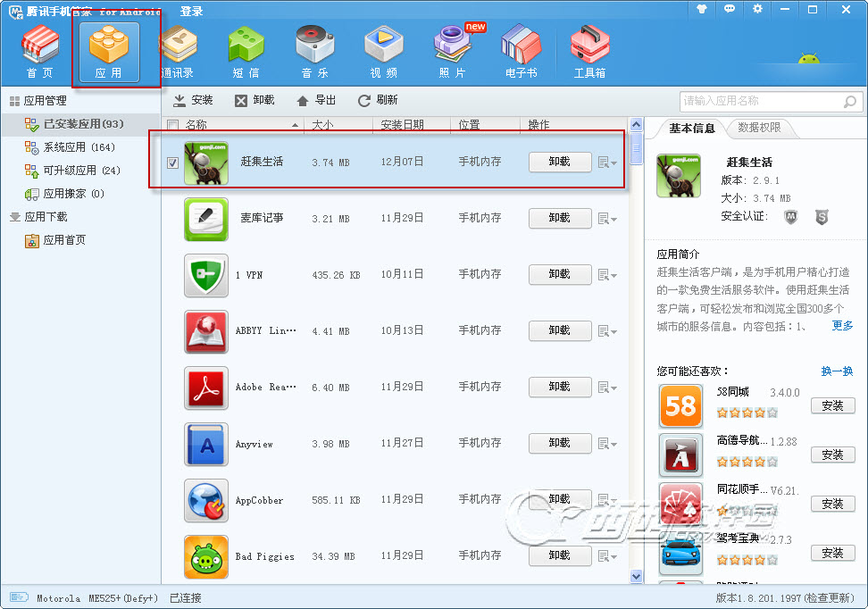Open the 通讯录 contacts section
Screen dimensions: 868x609
pyautogui.click(x=178, y=52)
